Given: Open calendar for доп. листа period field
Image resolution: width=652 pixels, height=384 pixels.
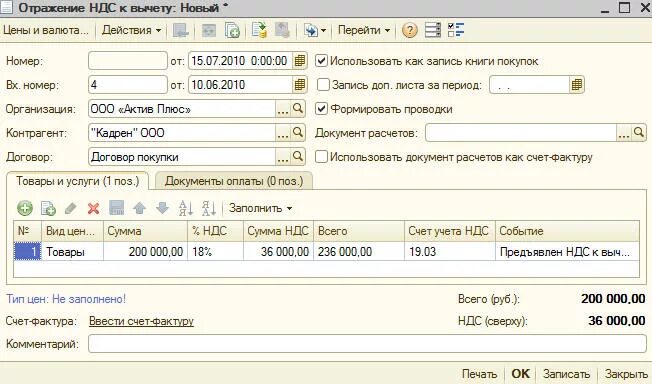Looking at the screenshot, I should [576, 85].
